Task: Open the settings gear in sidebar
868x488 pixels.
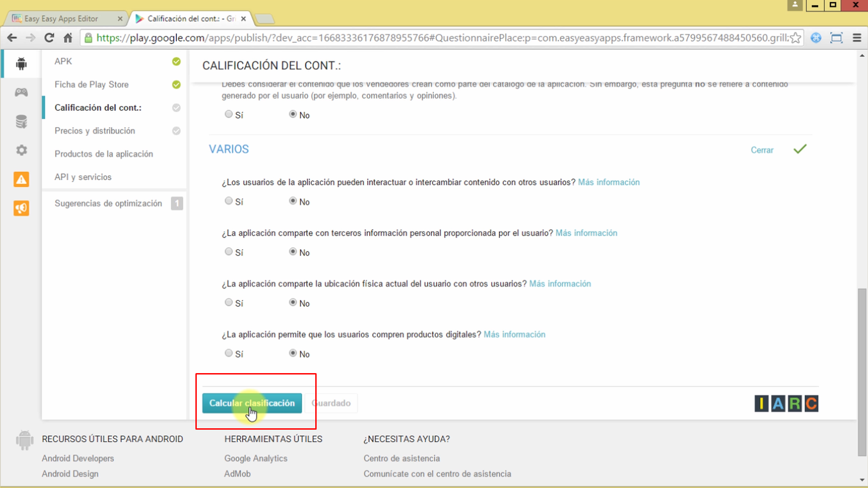Action: [21, 150]
